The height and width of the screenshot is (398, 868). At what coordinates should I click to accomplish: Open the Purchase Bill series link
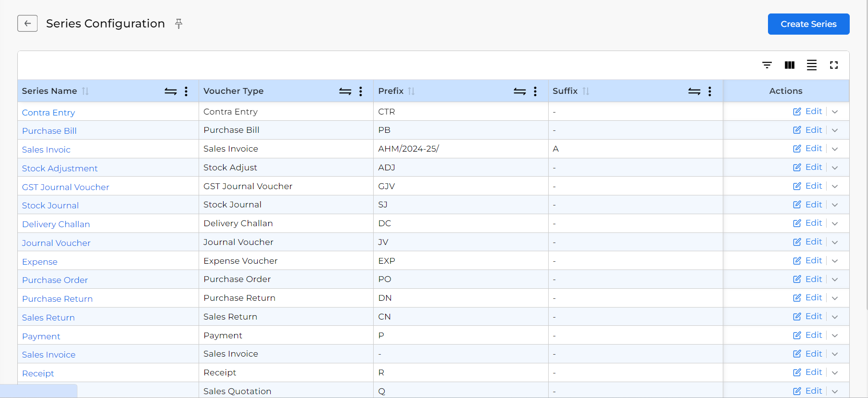[50, 131]
